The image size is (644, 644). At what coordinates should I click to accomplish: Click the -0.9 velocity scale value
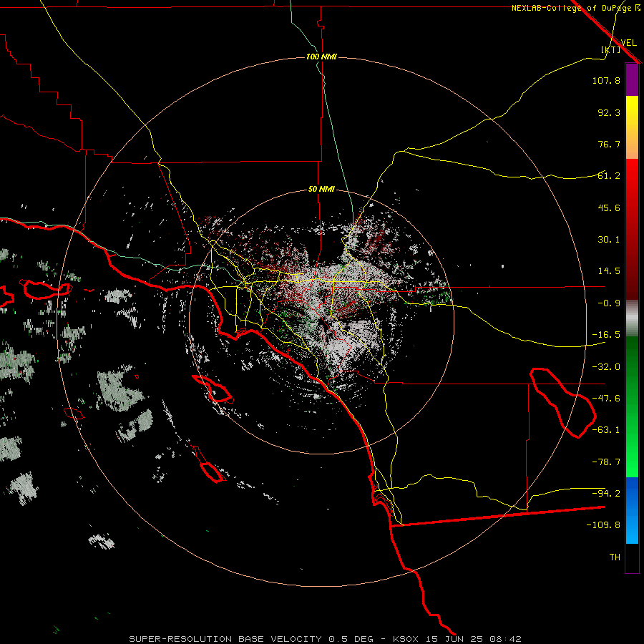(609, 303)
